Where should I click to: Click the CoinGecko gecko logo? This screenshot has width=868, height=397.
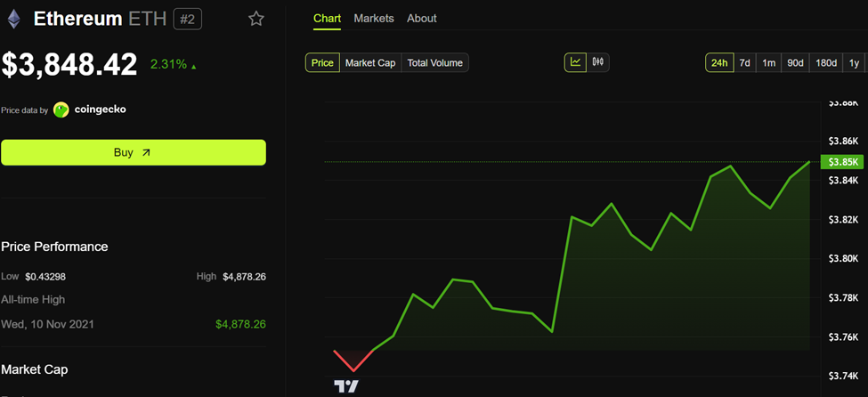(x=61, y=109)
